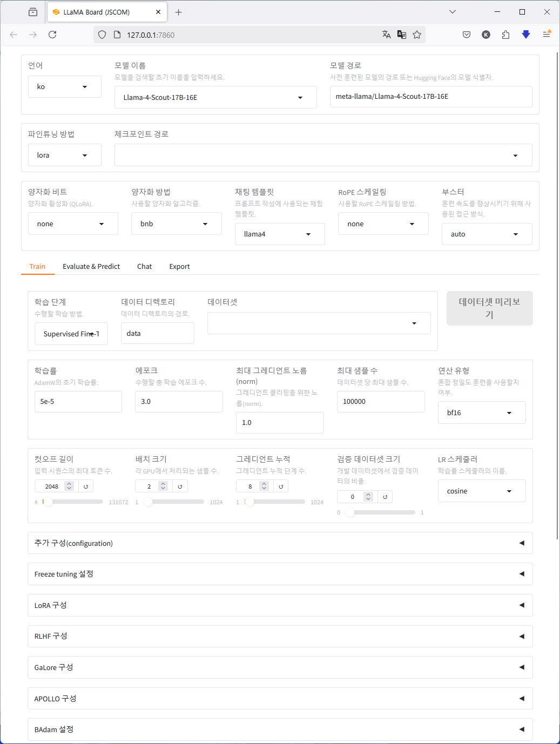Close the LLaMA Board tab
This screenshot has height=744, width=560.
tap(158, 12)
